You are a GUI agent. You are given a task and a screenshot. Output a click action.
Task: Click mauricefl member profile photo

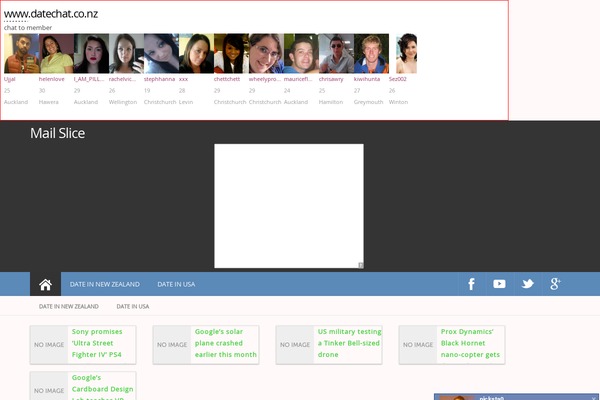tap(301, 53)
